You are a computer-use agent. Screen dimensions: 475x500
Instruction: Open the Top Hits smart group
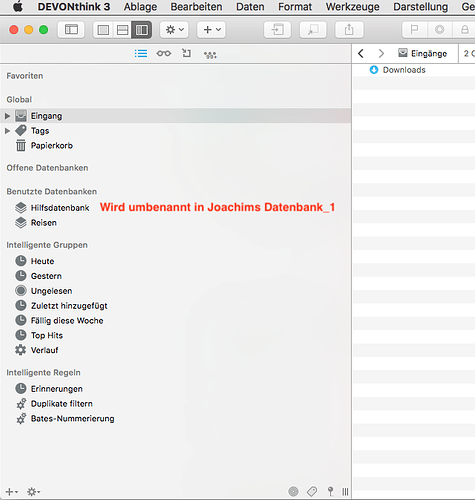tap(47, 335)
